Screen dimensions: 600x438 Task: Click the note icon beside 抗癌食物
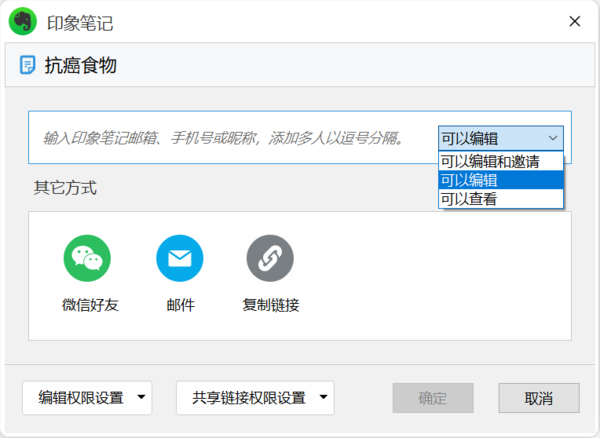coord(28,65)
